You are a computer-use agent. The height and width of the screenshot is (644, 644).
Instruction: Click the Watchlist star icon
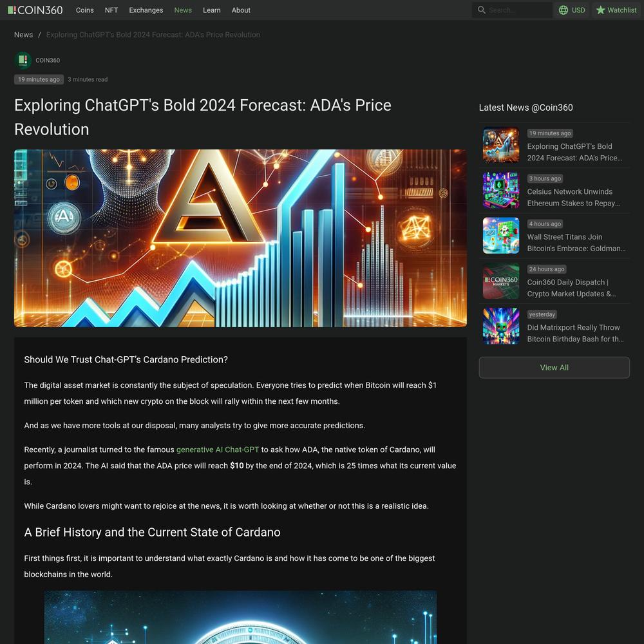point(600,10)
